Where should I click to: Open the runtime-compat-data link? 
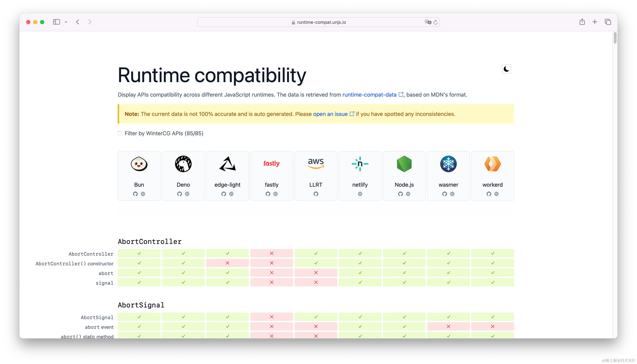point(369,95)
